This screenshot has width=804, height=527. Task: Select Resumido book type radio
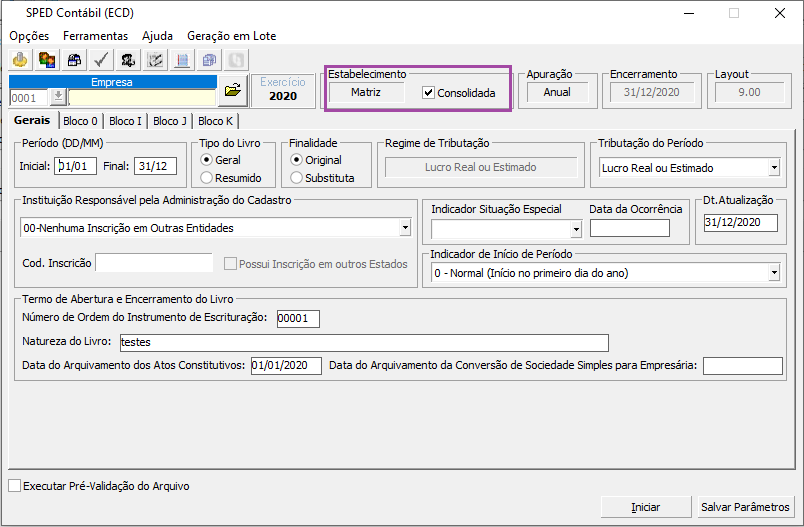click(206, 178)
